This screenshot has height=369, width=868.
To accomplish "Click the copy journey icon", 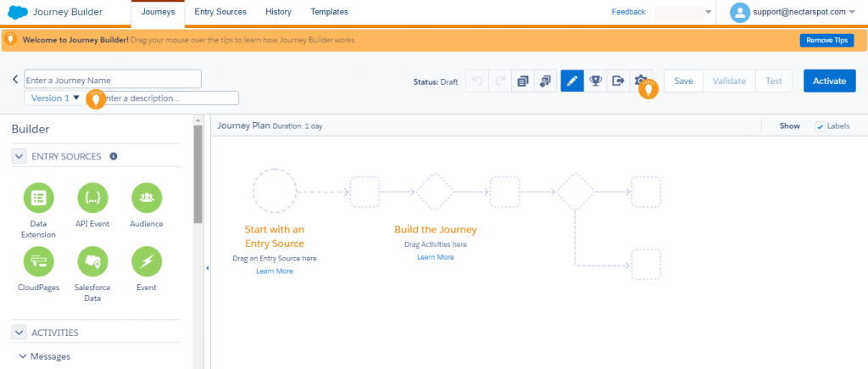I will (x=523, y=81).
